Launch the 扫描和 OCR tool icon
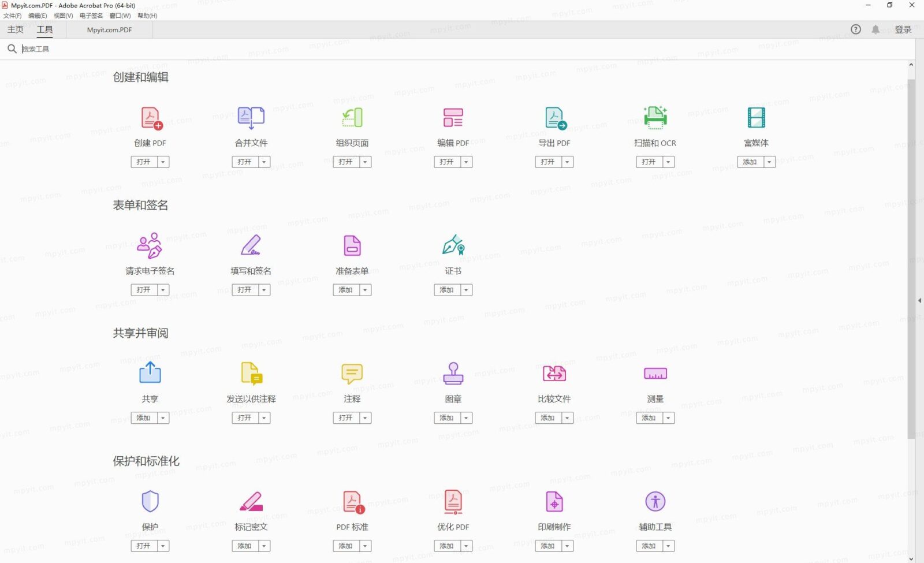 pos(655,118)
